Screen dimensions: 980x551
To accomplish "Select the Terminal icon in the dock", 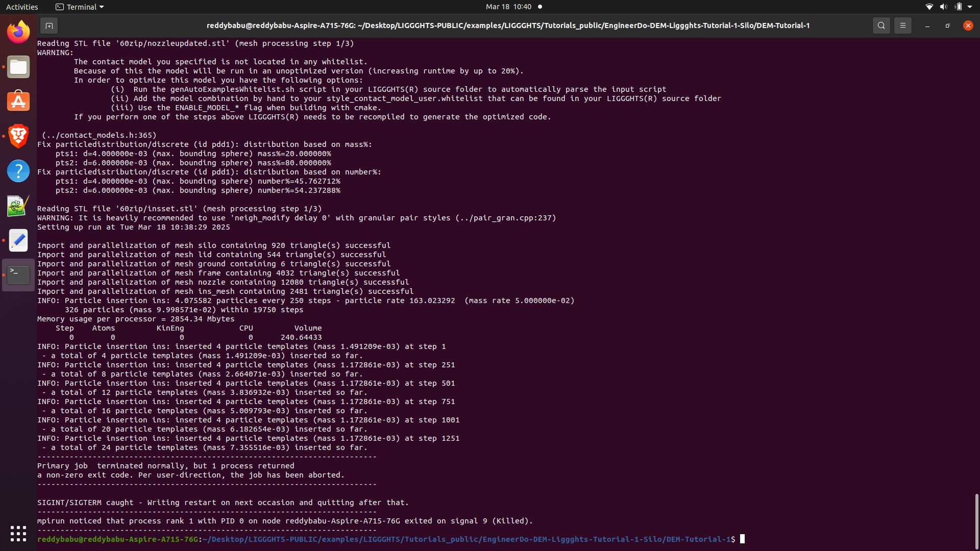I will tap(18, 275).
